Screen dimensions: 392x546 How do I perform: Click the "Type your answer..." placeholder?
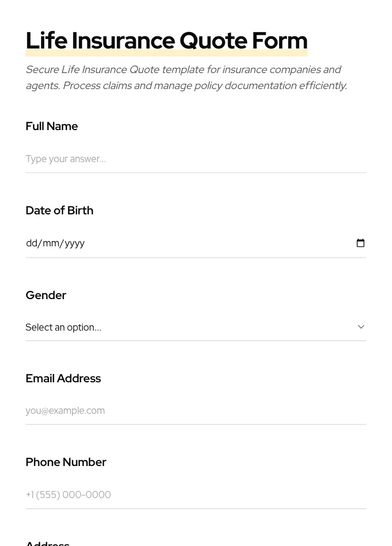pos(66,159)
